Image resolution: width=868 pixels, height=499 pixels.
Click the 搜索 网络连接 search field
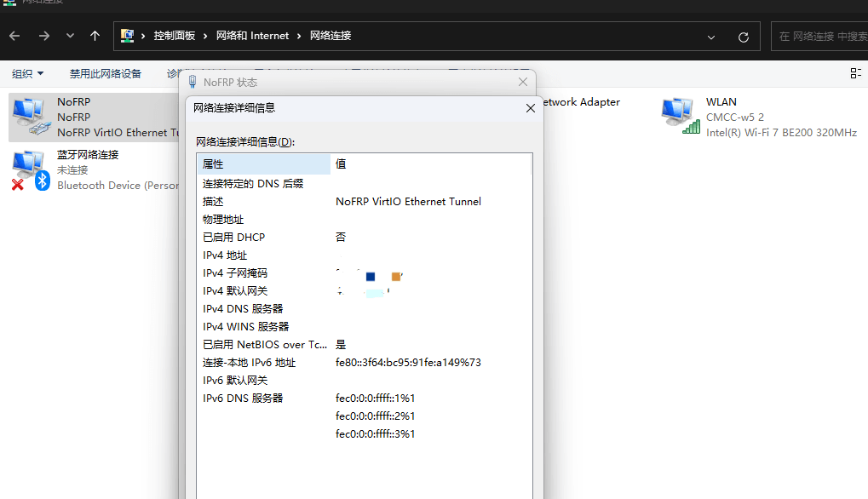tap(818, 37)
